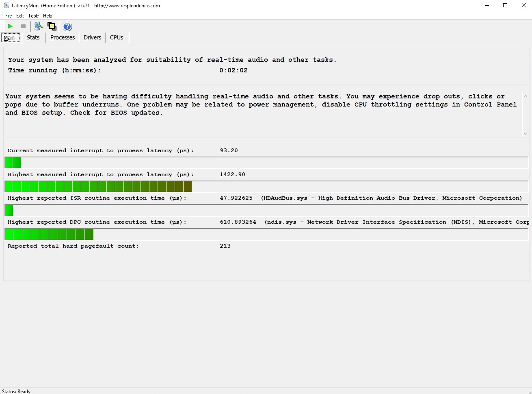The height and width of the screenshot is (394, 532).
Task: Click the report scrollbar up arrow
Action: 526,96
